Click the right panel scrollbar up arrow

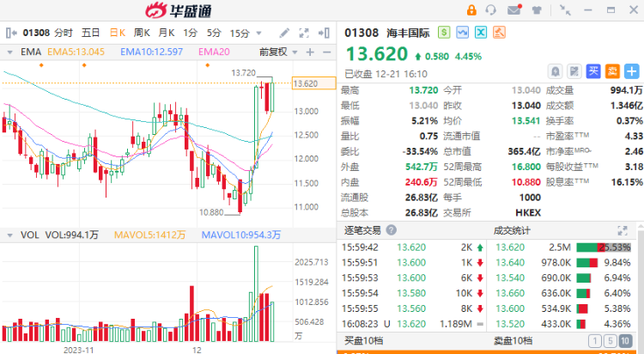coord(641,226)
